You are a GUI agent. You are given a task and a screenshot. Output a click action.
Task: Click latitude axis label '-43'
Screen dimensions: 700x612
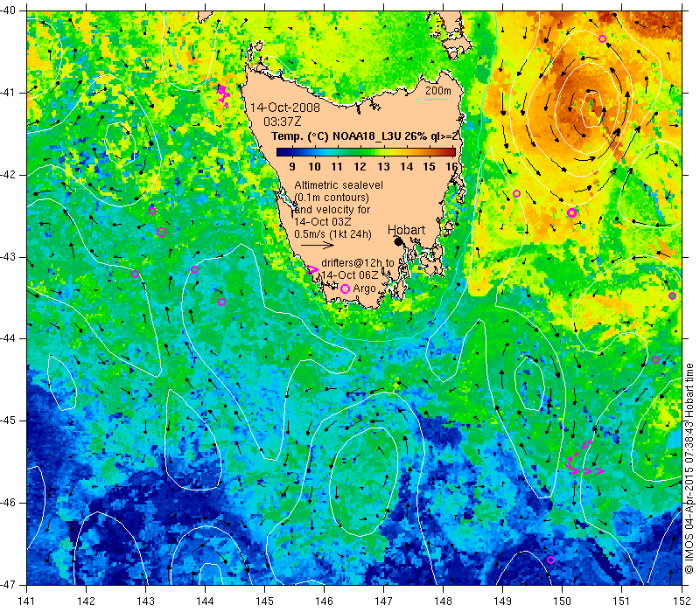[x=8, y=257]
